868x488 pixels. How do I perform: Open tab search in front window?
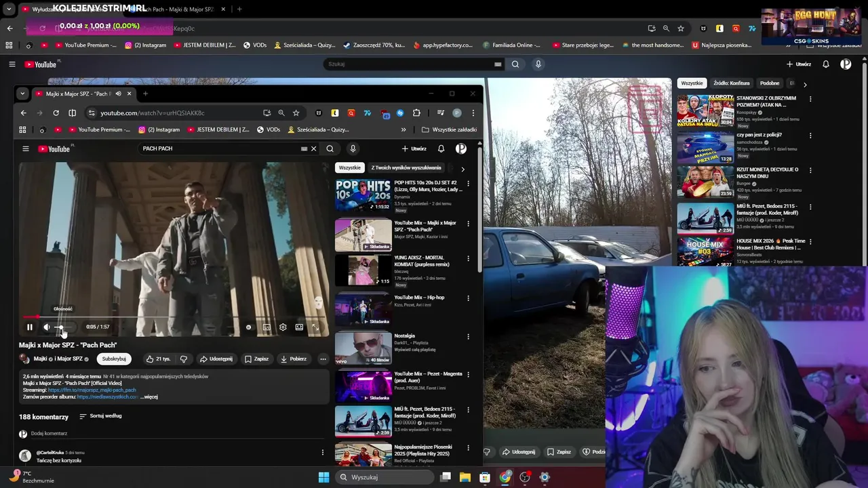tap(22, 94)
